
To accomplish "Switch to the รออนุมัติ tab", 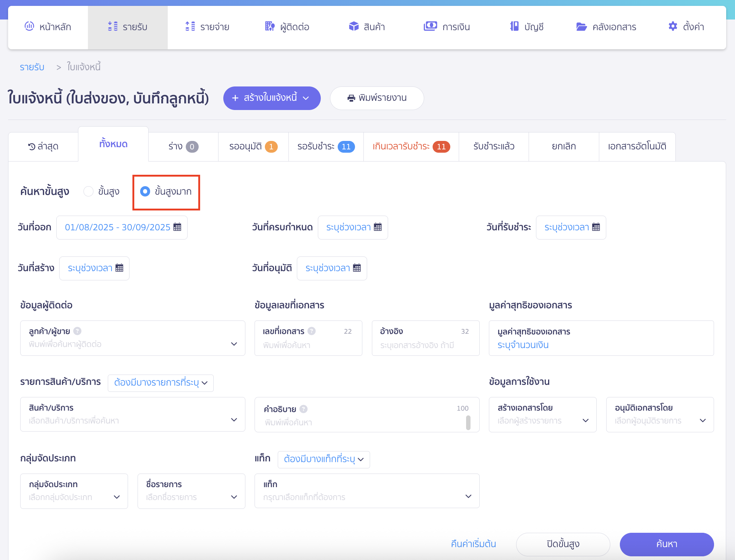I will pos(253,146).
